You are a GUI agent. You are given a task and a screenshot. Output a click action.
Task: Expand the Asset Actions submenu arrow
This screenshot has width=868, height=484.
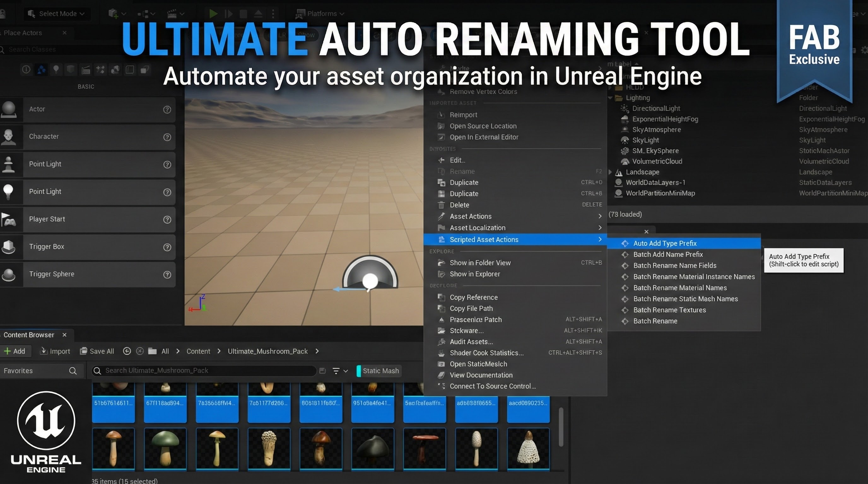click(600, 216)
